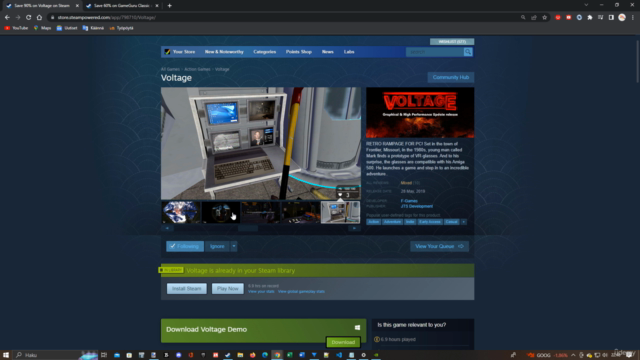Open Chrome from the taskbar

[277, 355]
